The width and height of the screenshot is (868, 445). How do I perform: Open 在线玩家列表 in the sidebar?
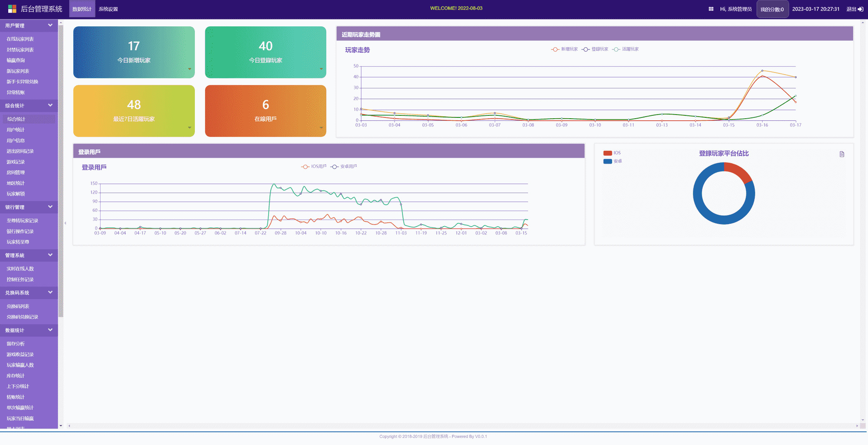20,39
